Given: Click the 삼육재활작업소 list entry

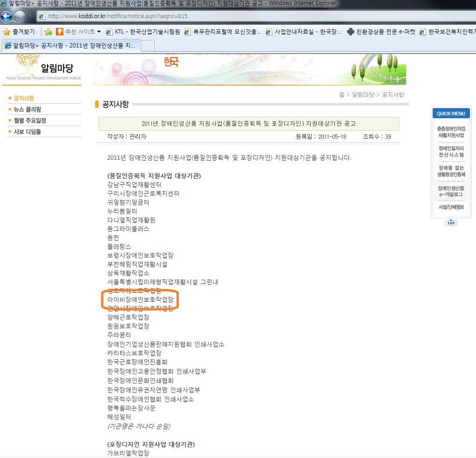Looking at the screenshot, I should click(128, 273).
